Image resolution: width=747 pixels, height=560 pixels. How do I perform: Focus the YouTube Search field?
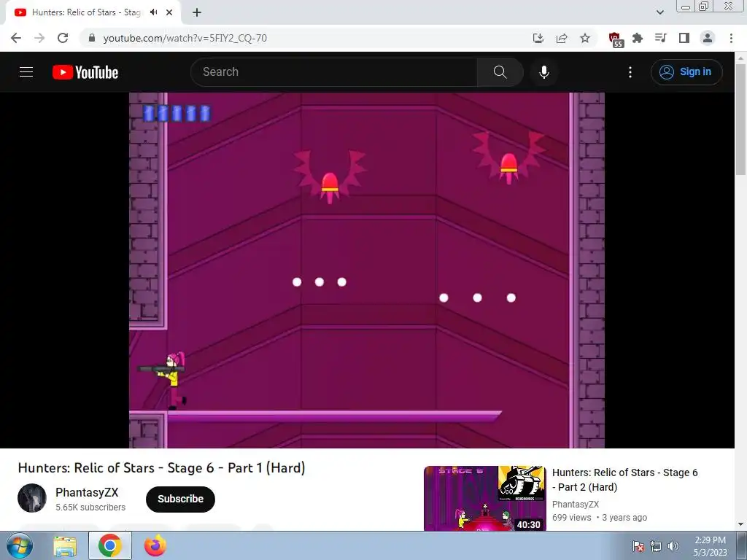click(334, 72)
